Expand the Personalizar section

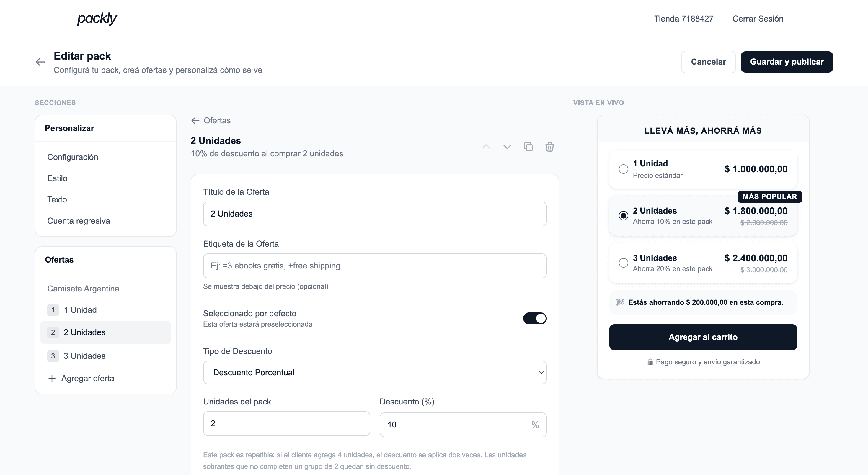(x=69, y=128)
